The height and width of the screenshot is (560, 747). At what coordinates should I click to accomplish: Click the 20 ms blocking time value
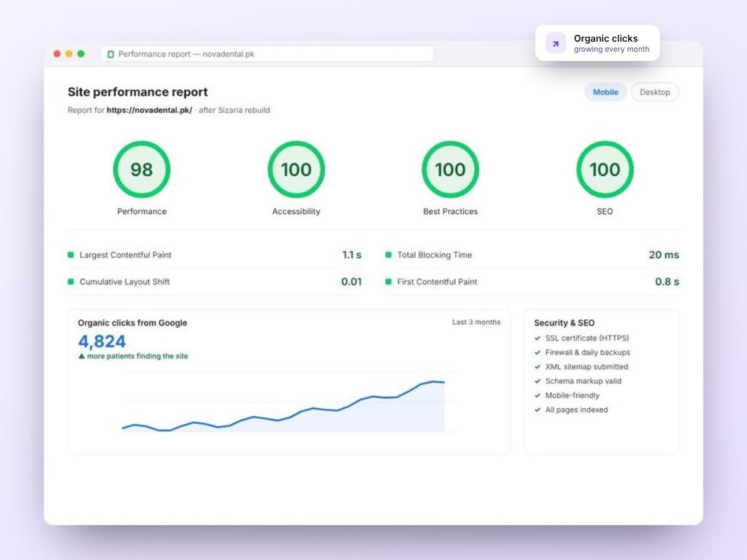664,254
